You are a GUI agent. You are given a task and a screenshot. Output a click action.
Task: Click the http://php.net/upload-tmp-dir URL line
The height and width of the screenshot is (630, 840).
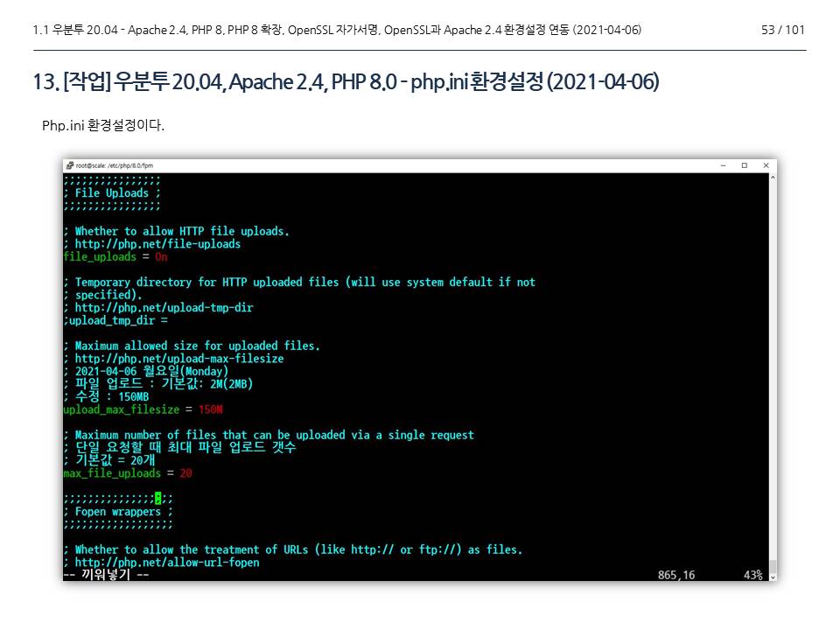(158, 308)
